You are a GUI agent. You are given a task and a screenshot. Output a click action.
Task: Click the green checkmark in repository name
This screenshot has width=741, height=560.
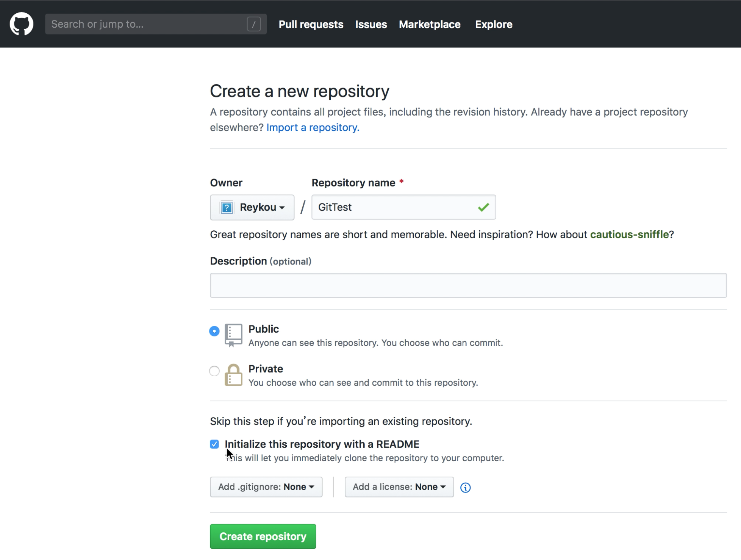pos(483,207)
